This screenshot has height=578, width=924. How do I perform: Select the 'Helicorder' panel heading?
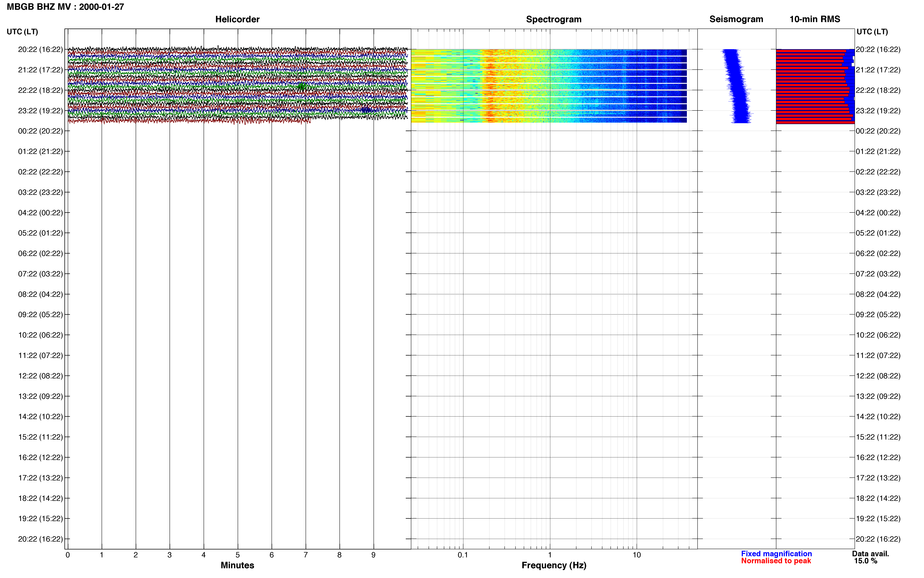coord(237,19)
